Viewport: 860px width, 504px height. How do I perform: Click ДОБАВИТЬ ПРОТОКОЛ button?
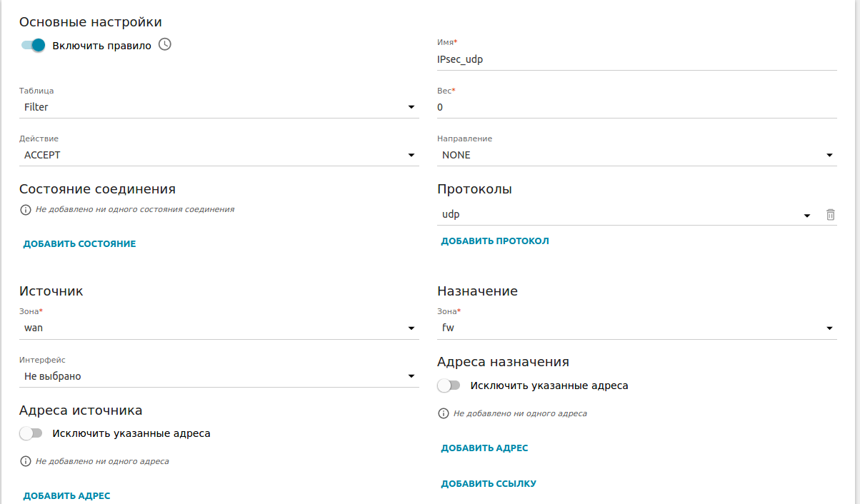[495, 241]
